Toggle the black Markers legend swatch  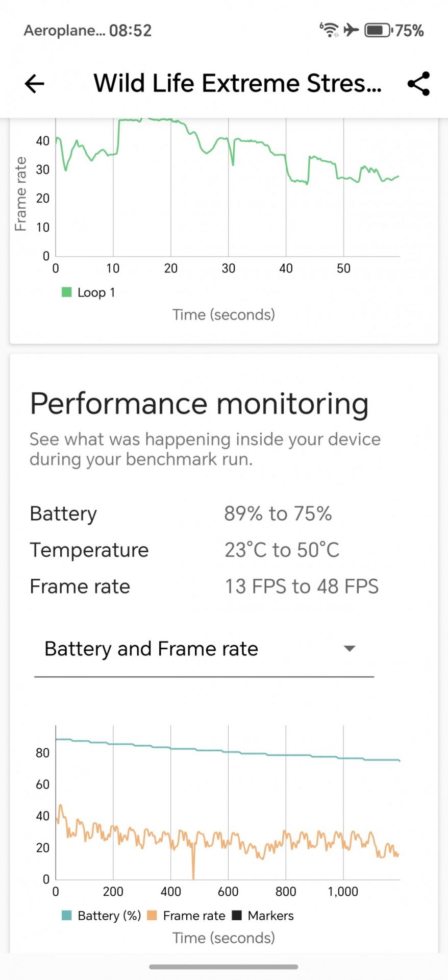[x=237, y=916]
